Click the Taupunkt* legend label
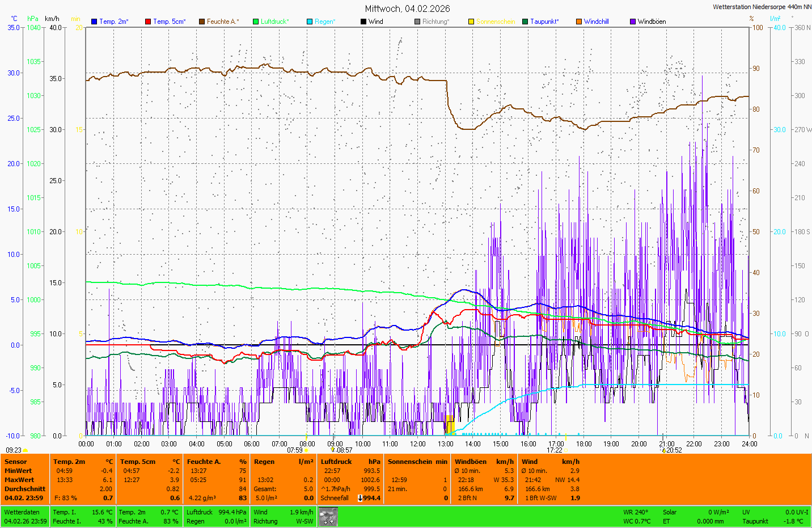The height and width of the screenshot is (528, 812). (544, 22)
